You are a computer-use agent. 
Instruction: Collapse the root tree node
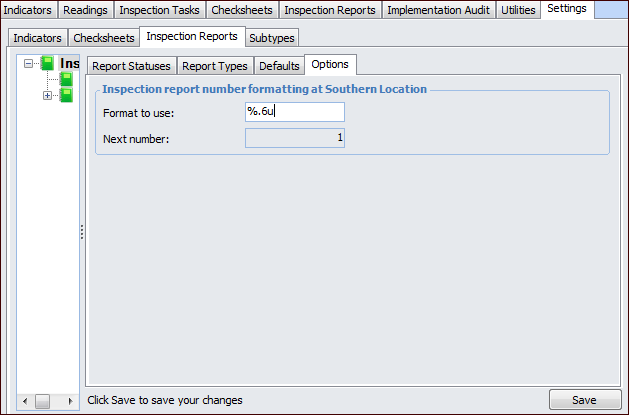point(28,63)
